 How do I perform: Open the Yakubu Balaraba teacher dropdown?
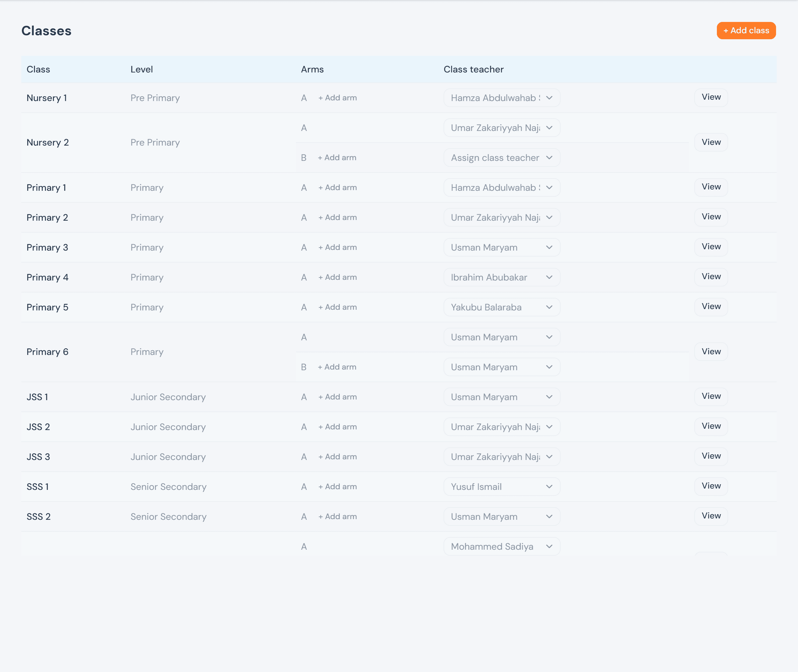pos(501,307)
